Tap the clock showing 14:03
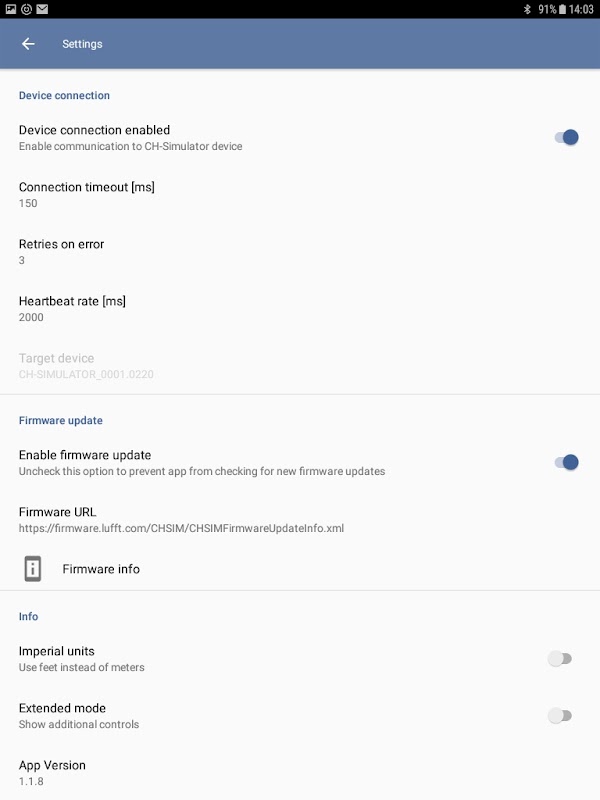The height and width of the screenshot is (800, 600). 581,9
